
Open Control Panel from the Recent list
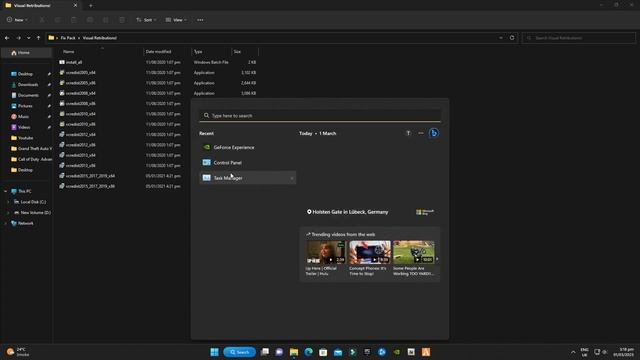(x=247, y=162)
